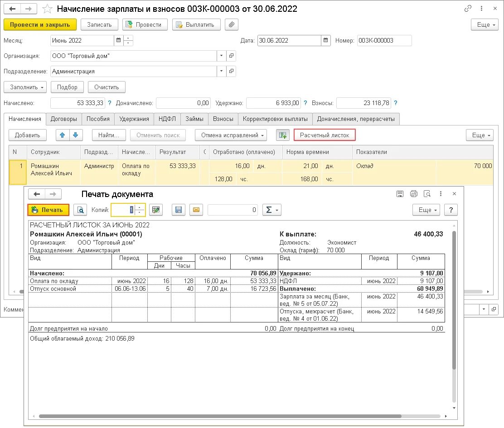Switch to the НДФЛ tab
This screenshot has height=428, width=504.
[167, 119]
